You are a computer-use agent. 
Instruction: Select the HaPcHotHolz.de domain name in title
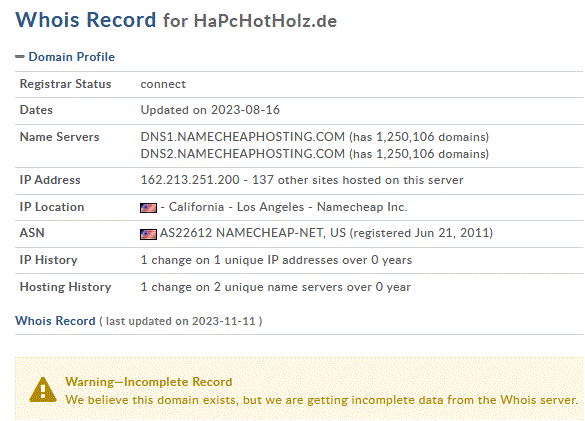tap(265, 21)
